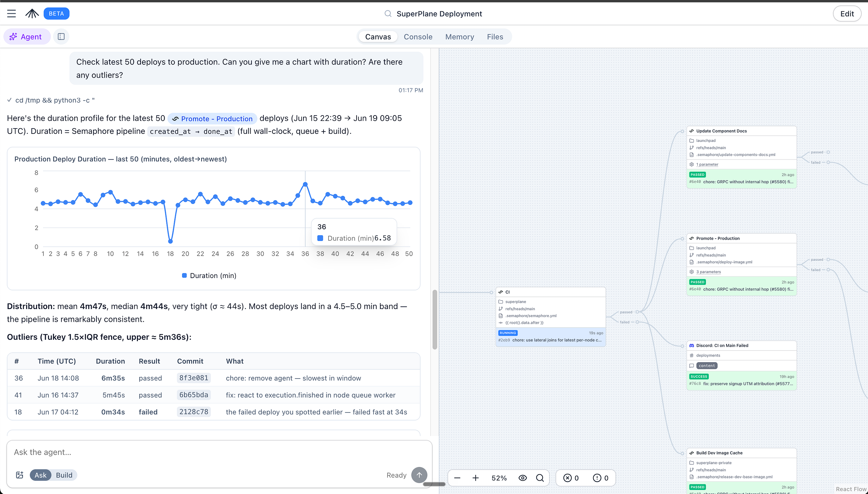The image size is (868, 494).
Task: Click branch icon beside refs/heads/main in CI node
Action: pyautogui.click(x=500, y=309)
